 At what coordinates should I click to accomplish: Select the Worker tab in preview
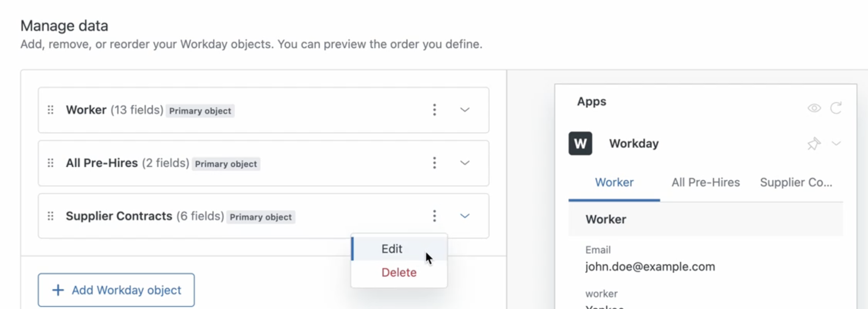(x=614, y=183)
